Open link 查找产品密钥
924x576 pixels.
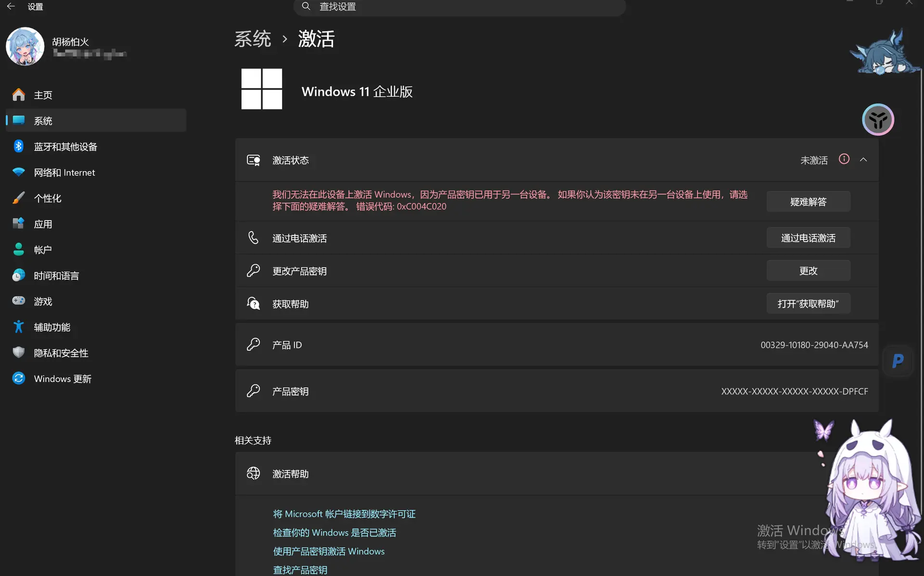pyautogui.click(x=300, y=570)
